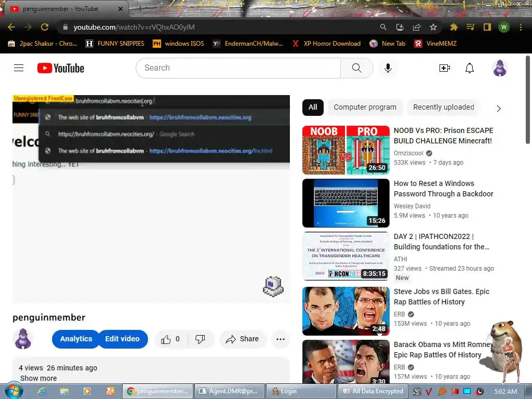Open the VineMEMZ bookmark

pyautogui.click(x=436, y=44)
